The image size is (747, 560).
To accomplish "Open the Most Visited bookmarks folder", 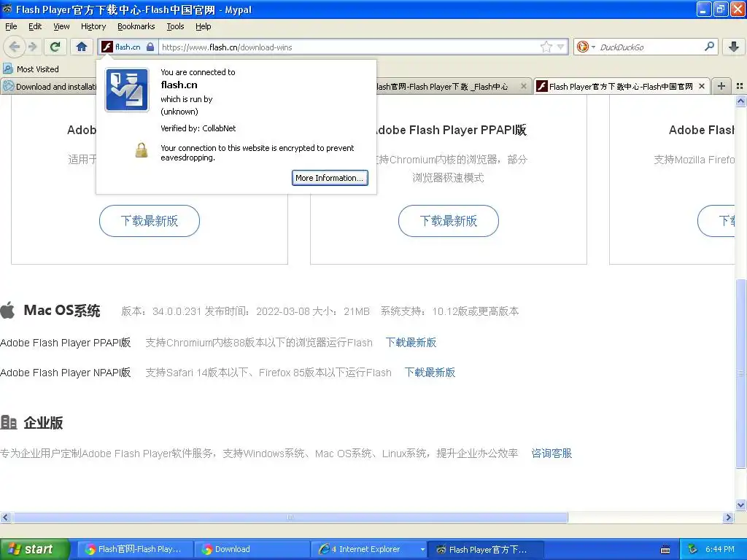I will coord(31,69).
